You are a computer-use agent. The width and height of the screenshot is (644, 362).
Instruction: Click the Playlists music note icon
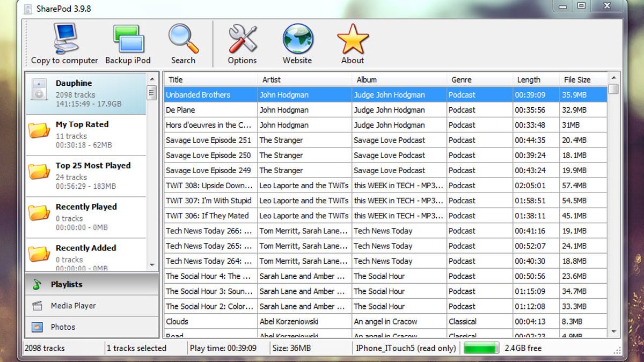37,285
